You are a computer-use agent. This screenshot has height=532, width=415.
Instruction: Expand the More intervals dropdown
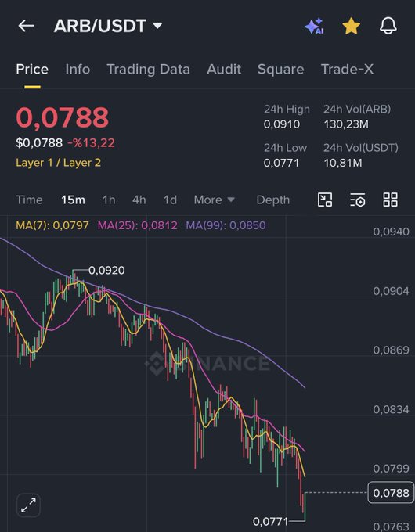tap(215, 199)
